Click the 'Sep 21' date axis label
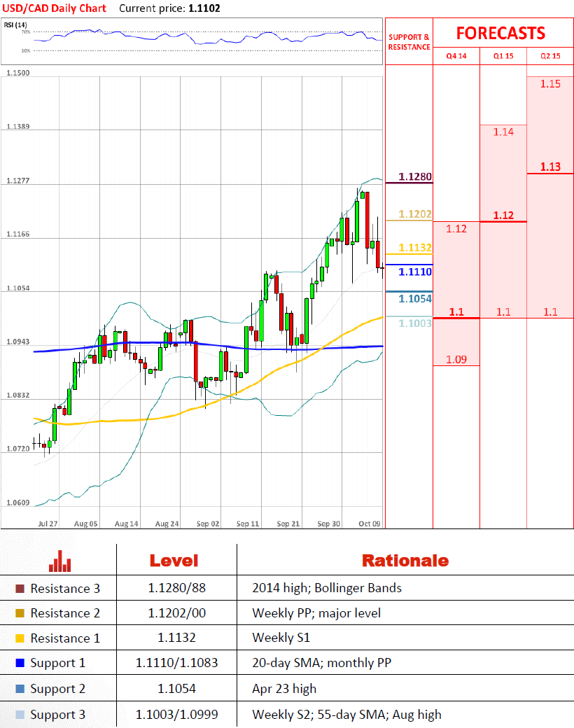Screen dimensions: 574x728 pos(288,524)
